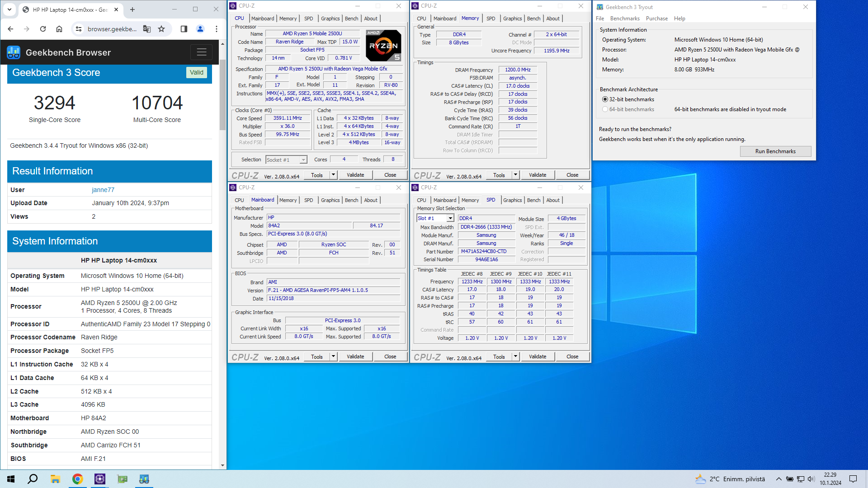Click the Geekbench Browser logo icon
868x488 pixels.
click(14, 52)
